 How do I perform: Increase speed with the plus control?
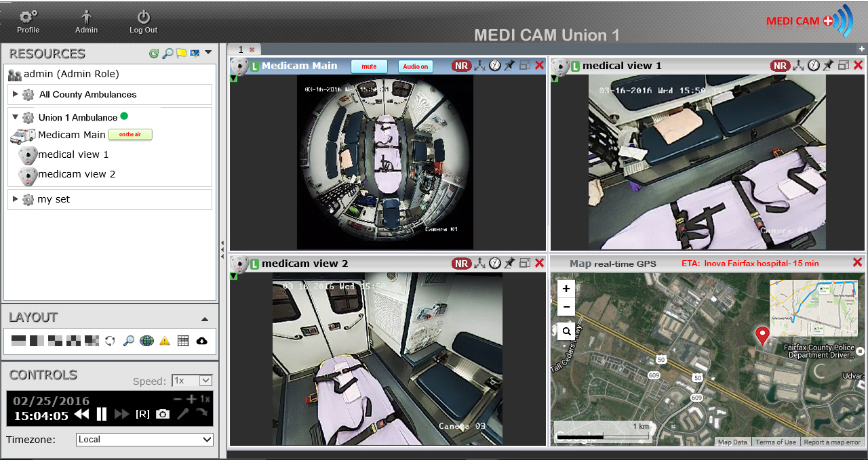click(192, 399)
